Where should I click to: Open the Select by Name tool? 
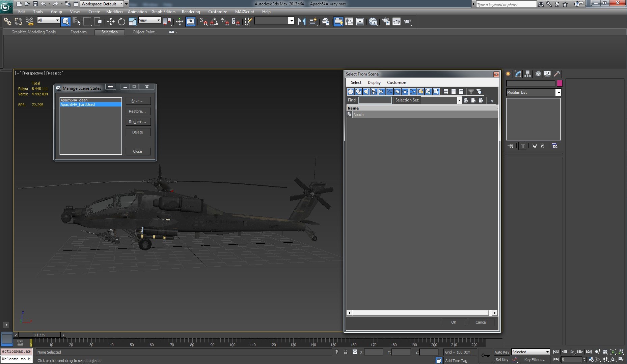pos(77,22)
